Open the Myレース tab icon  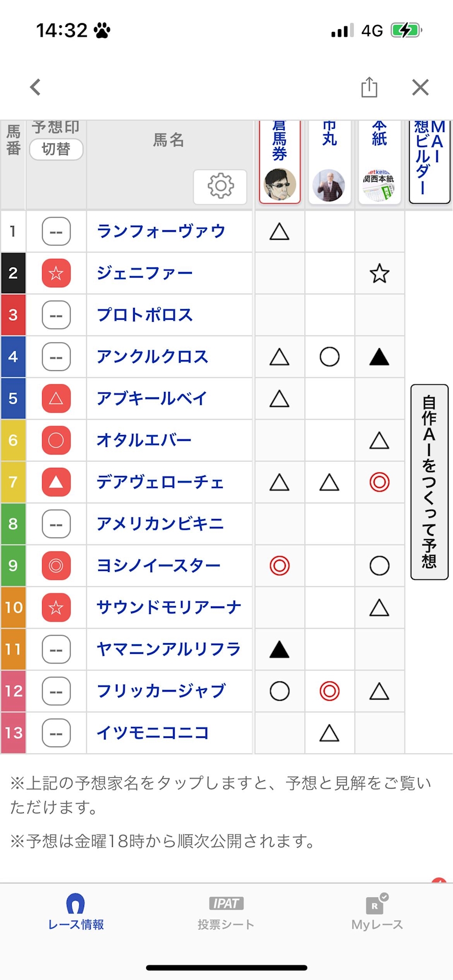click(x=377, y=912)
